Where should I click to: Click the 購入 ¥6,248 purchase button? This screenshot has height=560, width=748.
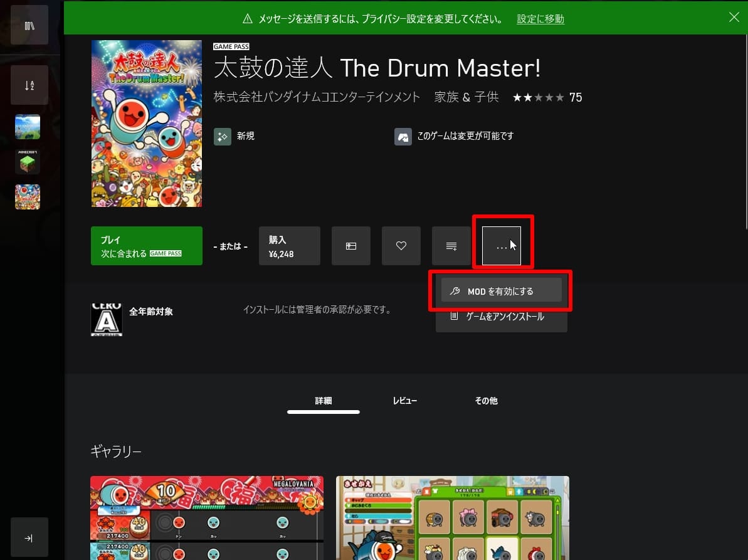click(x=289, y=246)
